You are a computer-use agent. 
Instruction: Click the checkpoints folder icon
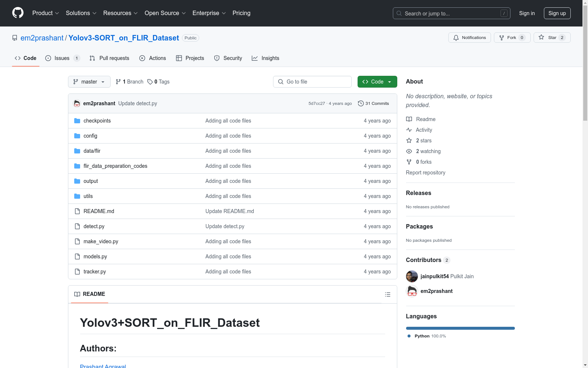tap(77, 121)
